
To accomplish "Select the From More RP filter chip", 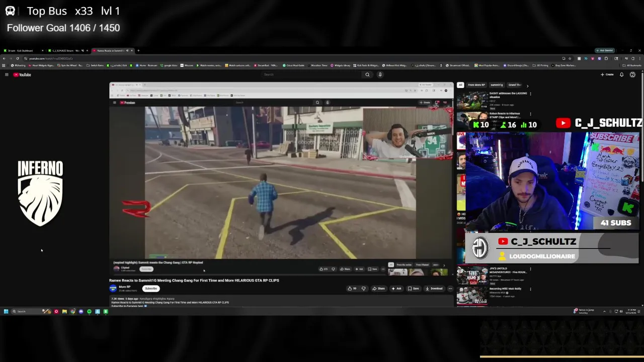I will 476,85.
